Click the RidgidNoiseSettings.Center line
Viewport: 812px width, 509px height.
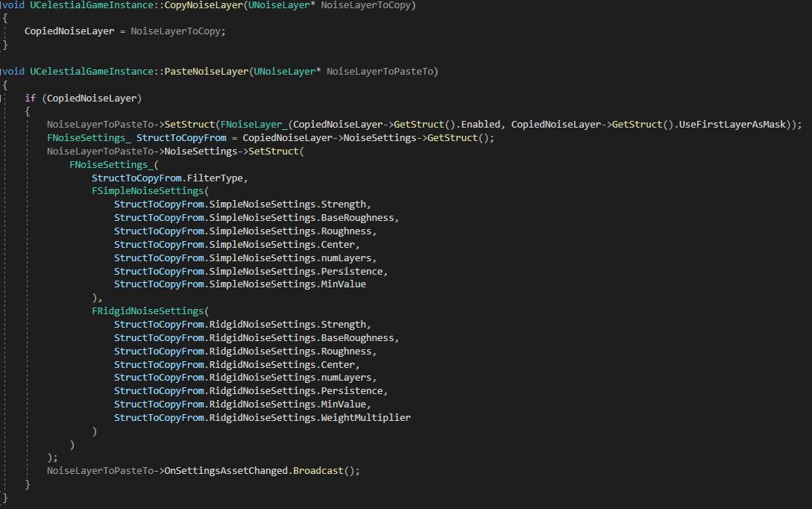click(x=236, y=365)
